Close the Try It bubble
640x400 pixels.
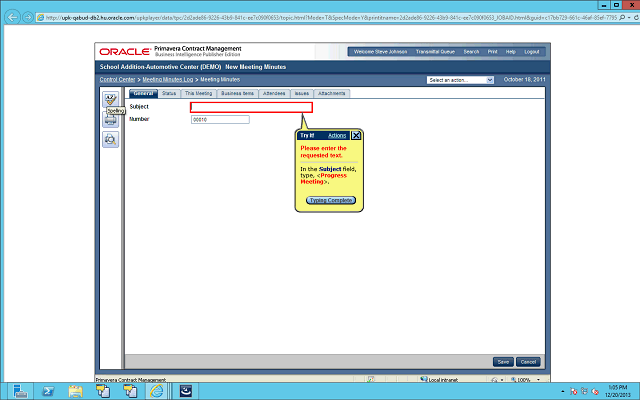356,136
